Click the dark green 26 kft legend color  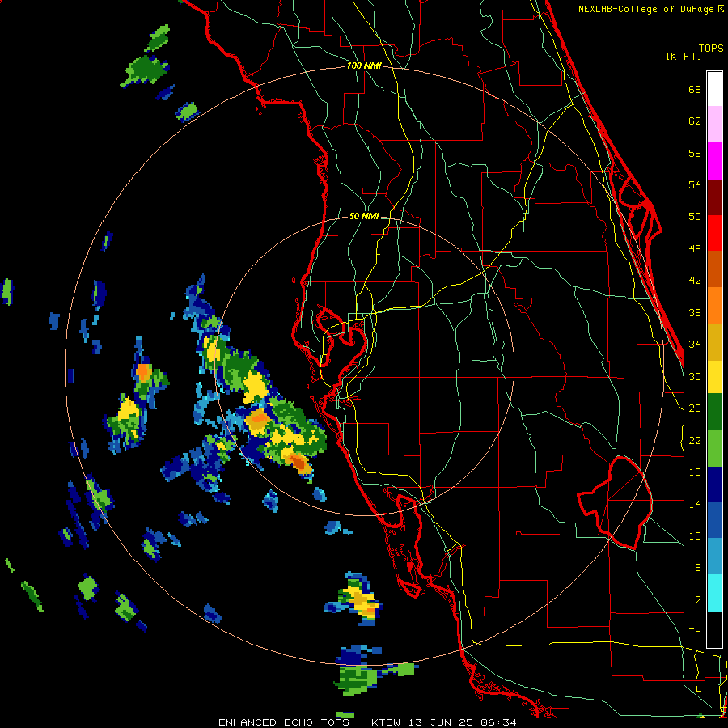[x=714, y=412]
